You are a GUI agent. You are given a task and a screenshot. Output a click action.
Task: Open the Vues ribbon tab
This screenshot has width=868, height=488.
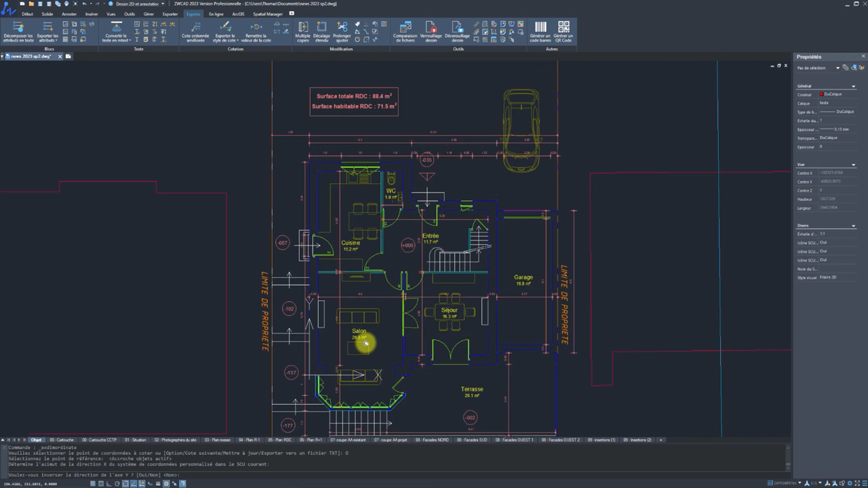point(111,14)
